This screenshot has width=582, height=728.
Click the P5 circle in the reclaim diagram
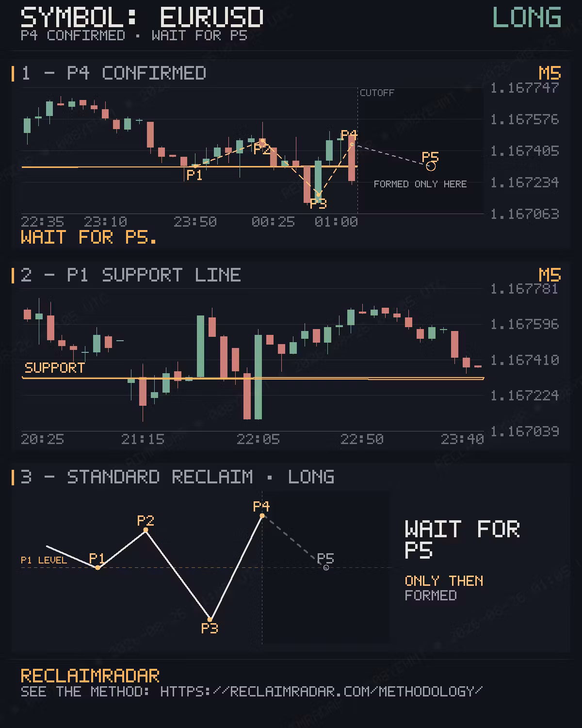click(326, 567)
